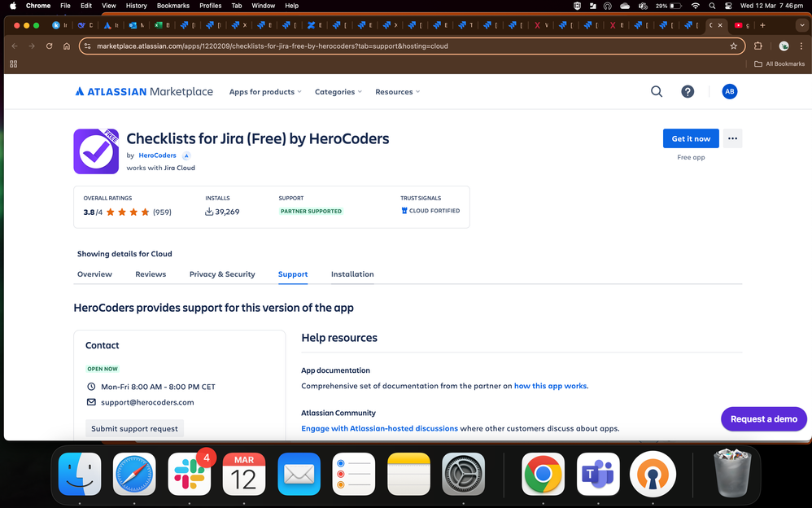View site information icon in address bar
812x508 pixels.
88,46
